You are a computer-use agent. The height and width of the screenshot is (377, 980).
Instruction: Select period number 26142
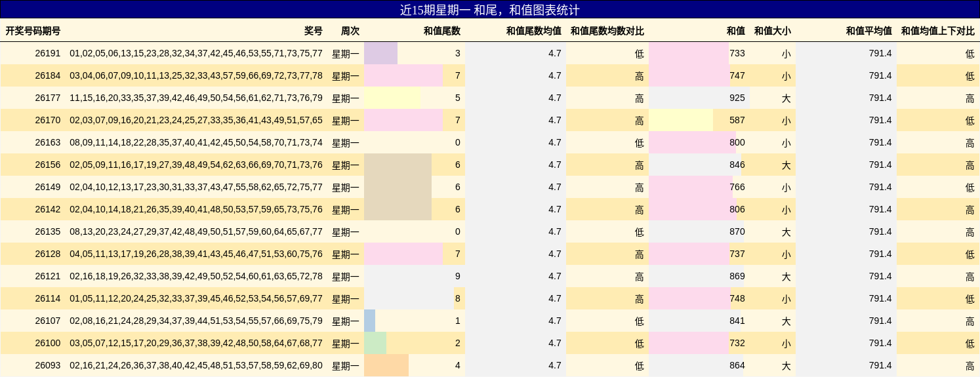(47, 209)
